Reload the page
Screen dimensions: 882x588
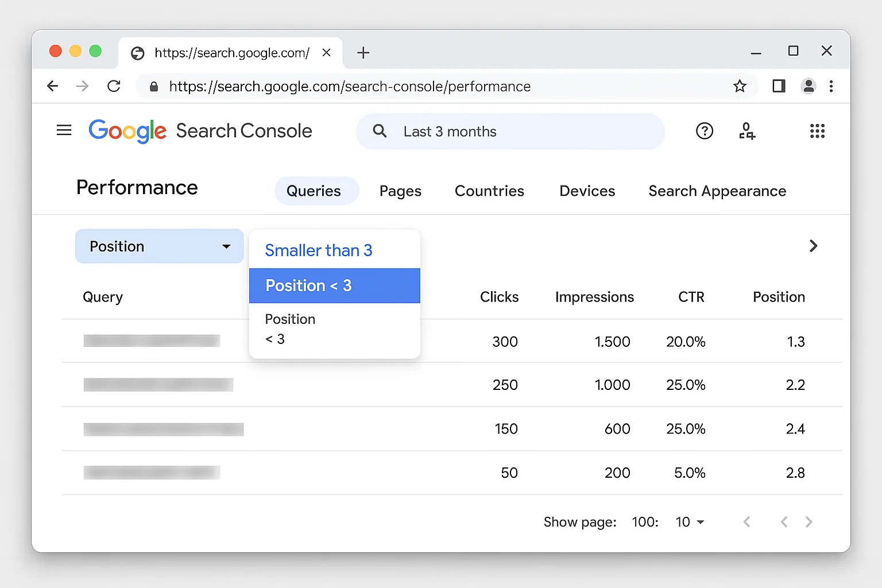pos(114,86)
